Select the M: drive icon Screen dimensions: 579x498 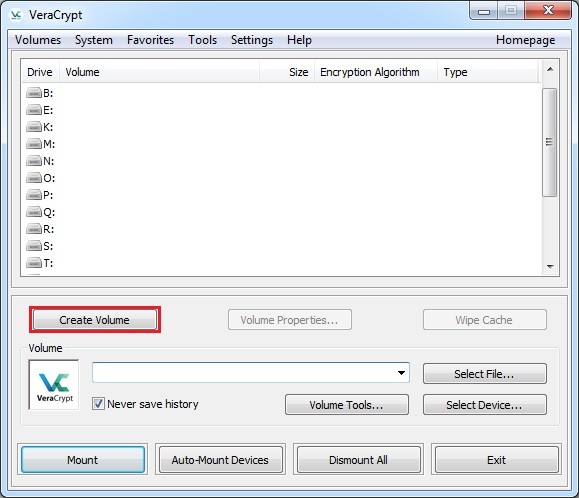(34, 144)
